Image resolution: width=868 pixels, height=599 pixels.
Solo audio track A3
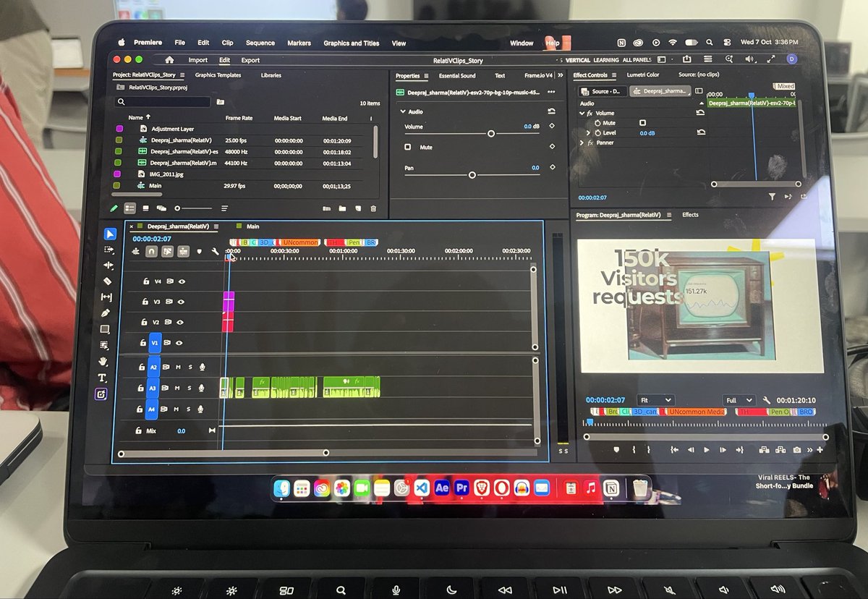tap(190, 388)
